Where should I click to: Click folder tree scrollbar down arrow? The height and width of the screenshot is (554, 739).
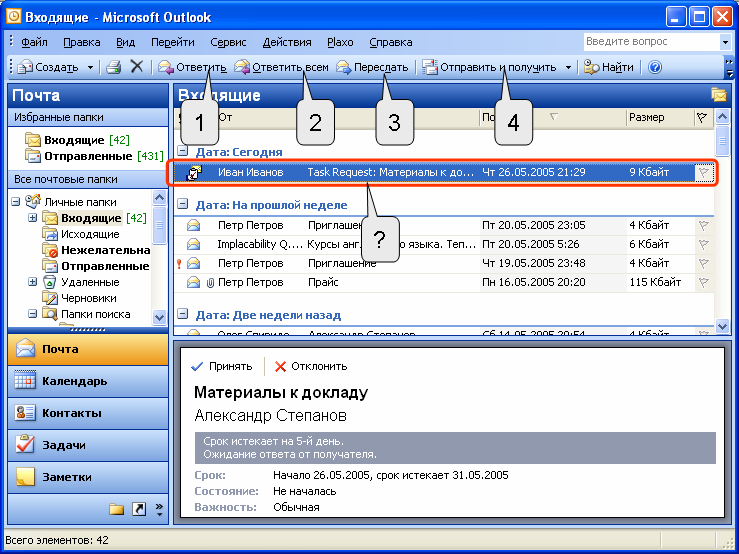(160, 317)
